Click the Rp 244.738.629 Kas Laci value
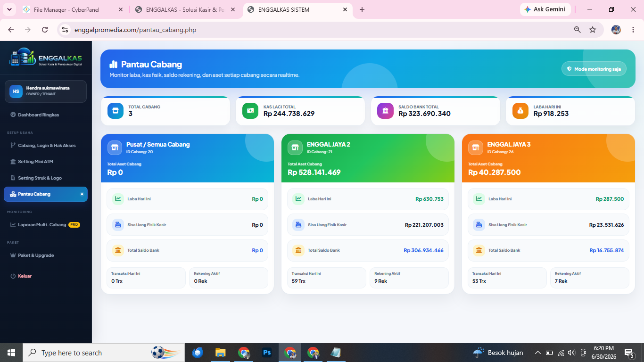This screenshot has width=644, height=362. [x=289, y=114]
